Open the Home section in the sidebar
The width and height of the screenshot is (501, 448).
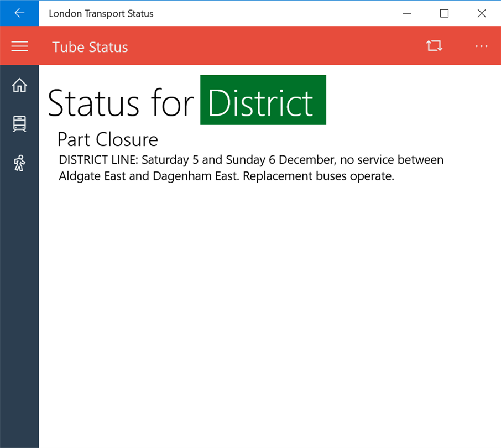(19, 85)
